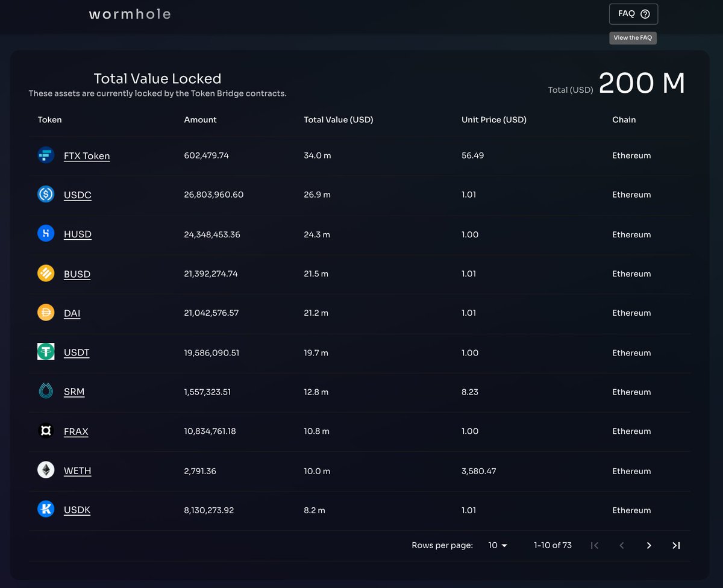
Task: Click the amount 2,791.36
Action: 200,471
